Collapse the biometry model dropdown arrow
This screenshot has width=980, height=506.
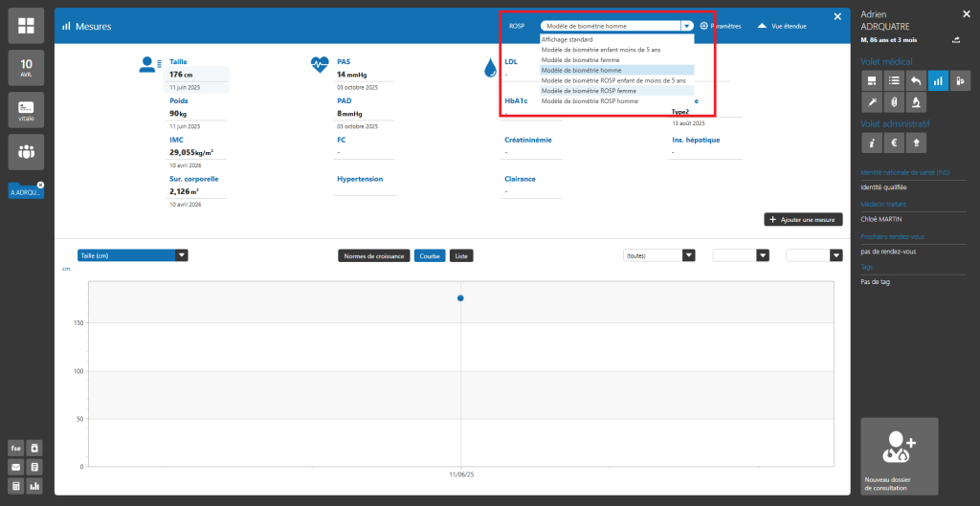(686, 27)
